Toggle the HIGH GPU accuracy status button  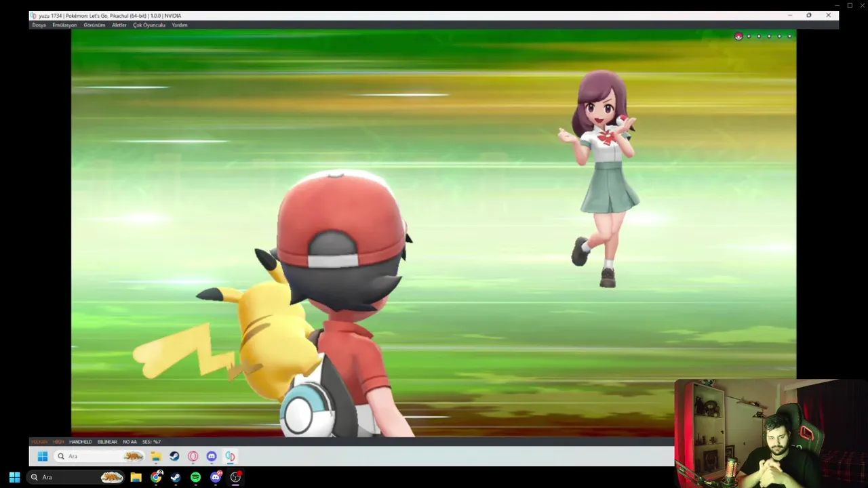pos(58,442)
